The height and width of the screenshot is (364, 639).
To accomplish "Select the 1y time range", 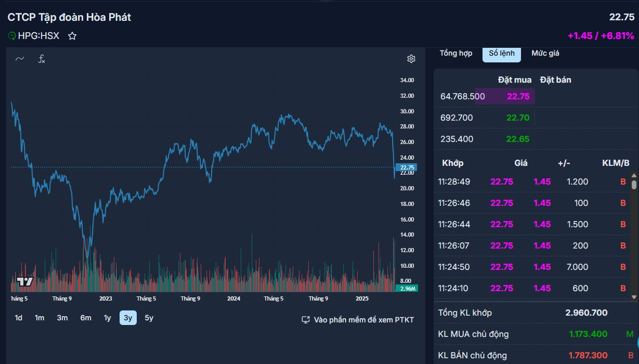I will tap(107, 318).
